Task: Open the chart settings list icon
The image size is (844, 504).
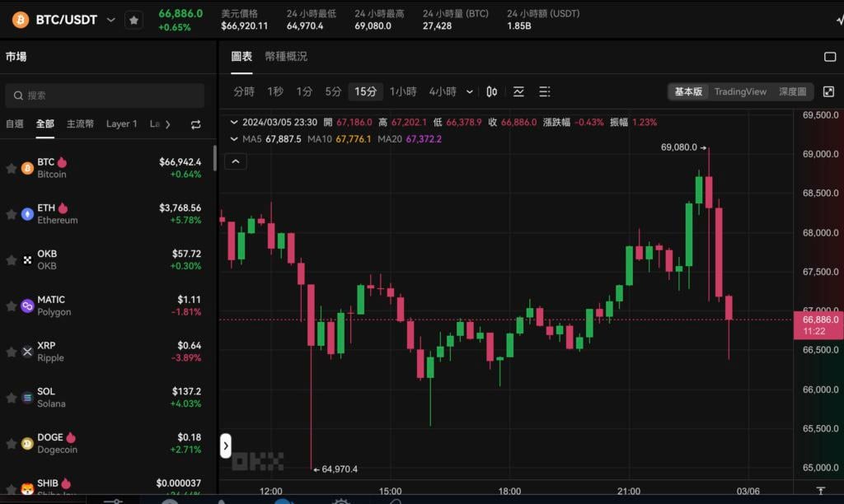Action: tap(545, 92)
